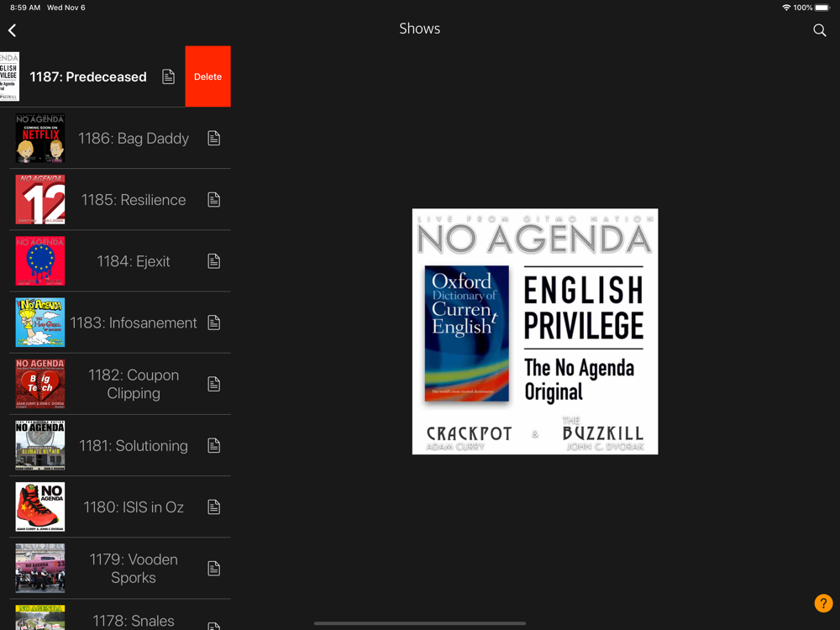
Task: Tap the home indicator bar at bottom
Action: [419, 623]
